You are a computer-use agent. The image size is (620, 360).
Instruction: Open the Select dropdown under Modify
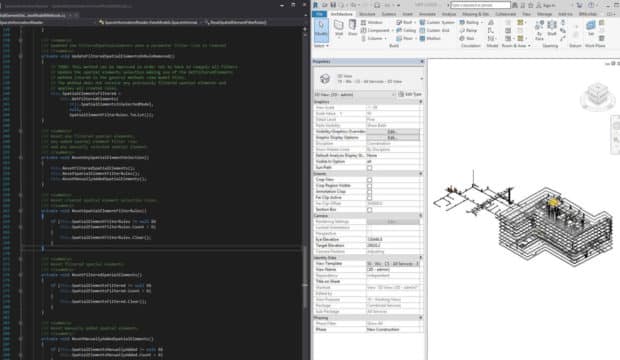click(321, 46)
